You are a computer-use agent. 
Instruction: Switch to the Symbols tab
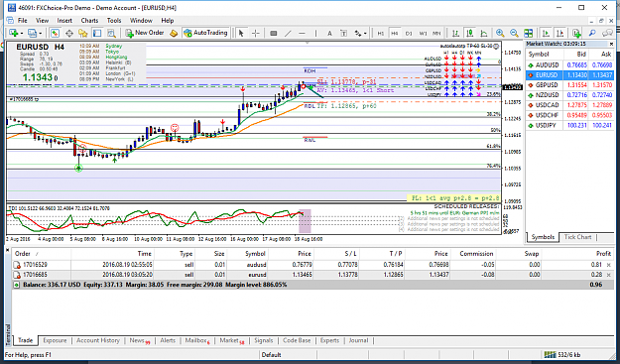tap(543, 237)
